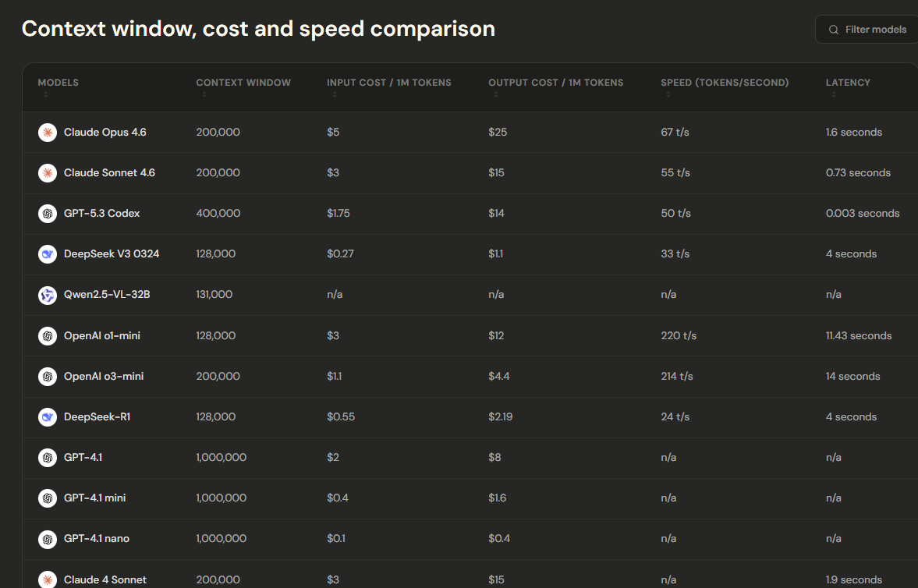The width and height of the screenshot is (918, 588).
Task: Open the OpenAI o1-mini model name
Action: pos(102,335)
